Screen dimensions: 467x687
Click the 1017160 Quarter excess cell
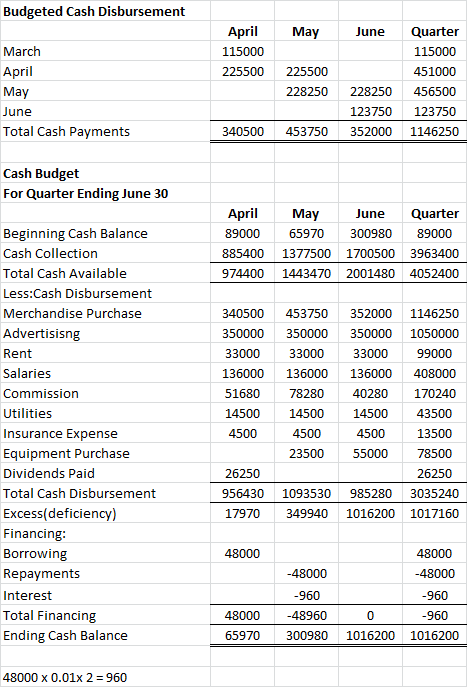pyautogui.click(x=435, y=513)
